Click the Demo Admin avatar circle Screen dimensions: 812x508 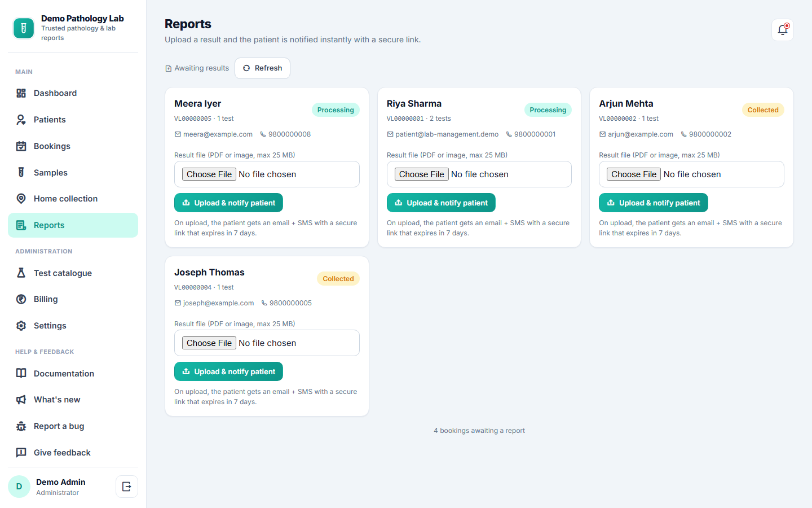click(19, 487)
